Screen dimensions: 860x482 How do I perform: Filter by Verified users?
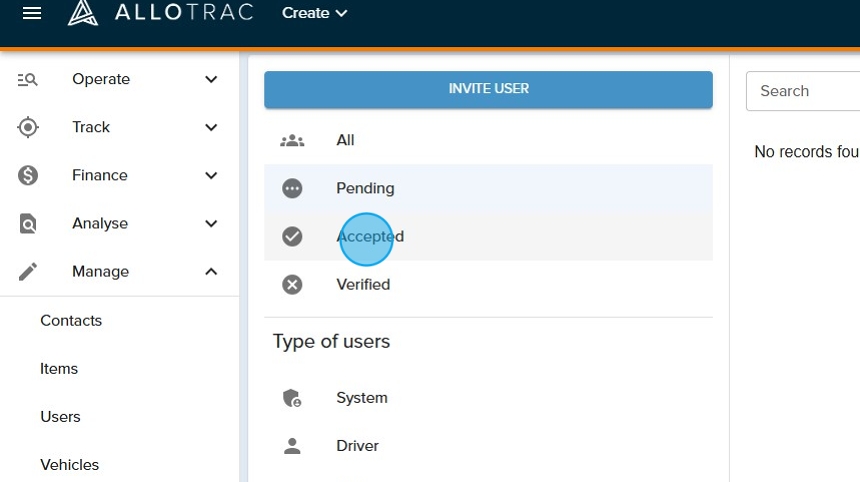point(363,285)
